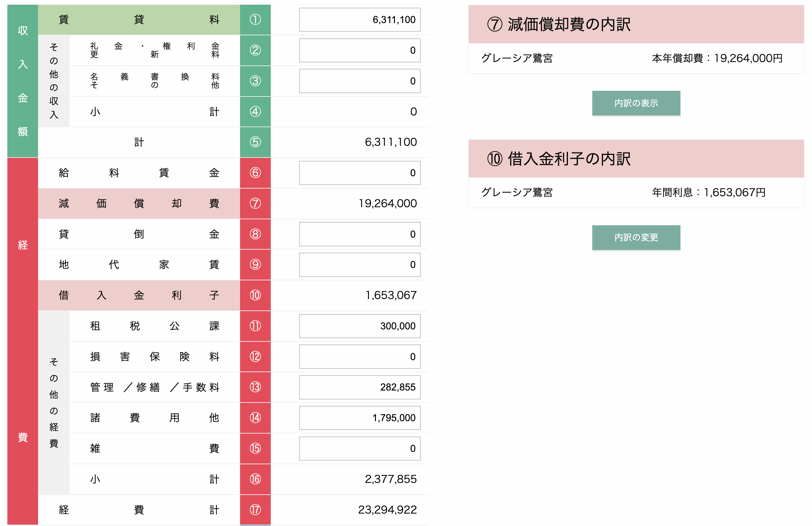
Task: Click グレーシア鷺宮 entry under 減価償却費の内訳
Action: [x=517, y=58]
